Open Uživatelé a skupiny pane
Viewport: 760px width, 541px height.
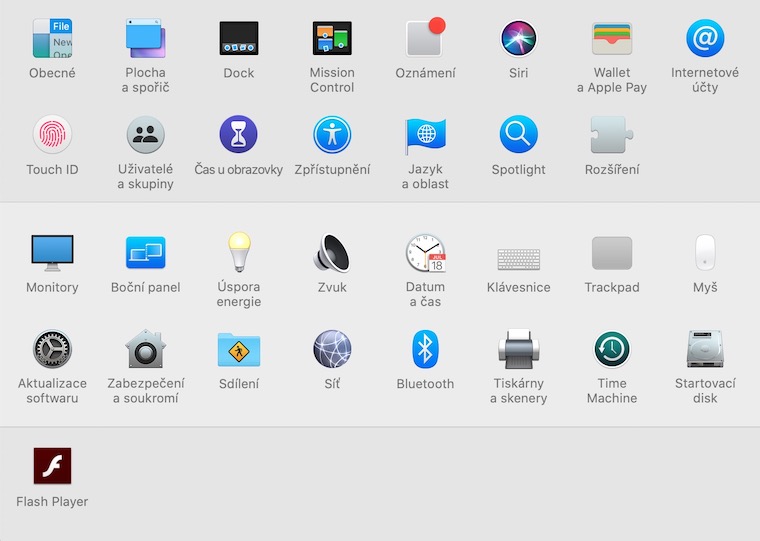[x=145, y=134]
